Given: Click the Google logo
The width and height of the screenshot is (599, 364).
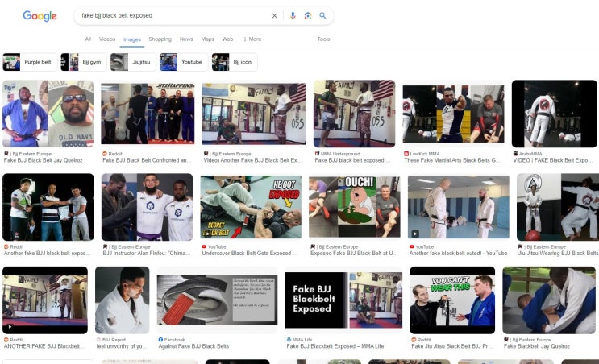Looking at the screenshot, I should [40, 15].
